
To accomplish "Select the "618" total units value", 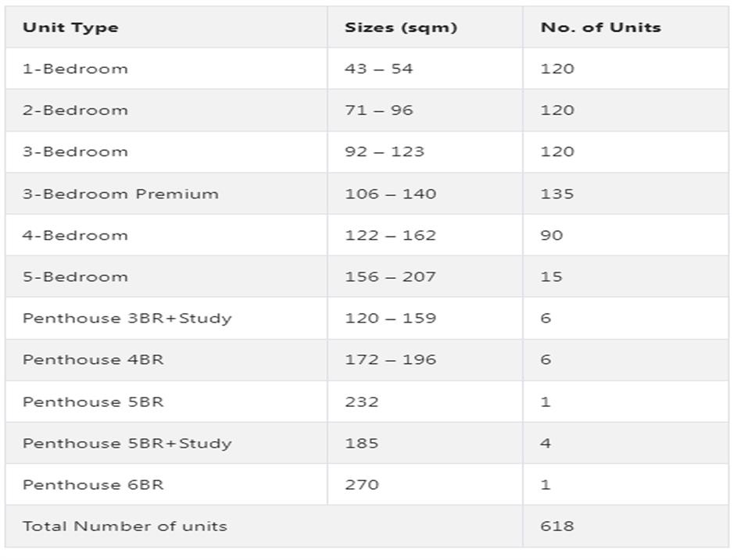I will pos(556,526).
